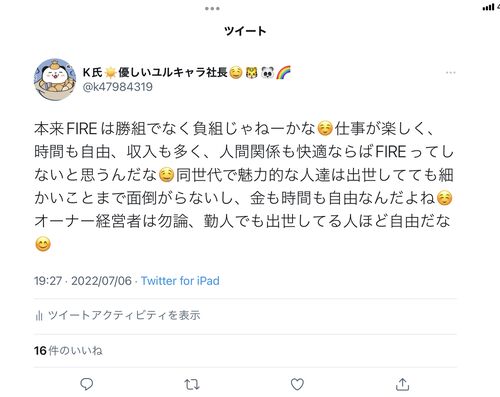The height and width of the screenshot is (397, 500).
Task: Tap the 19:27 timestamp
Action: (x=48, y=281)
